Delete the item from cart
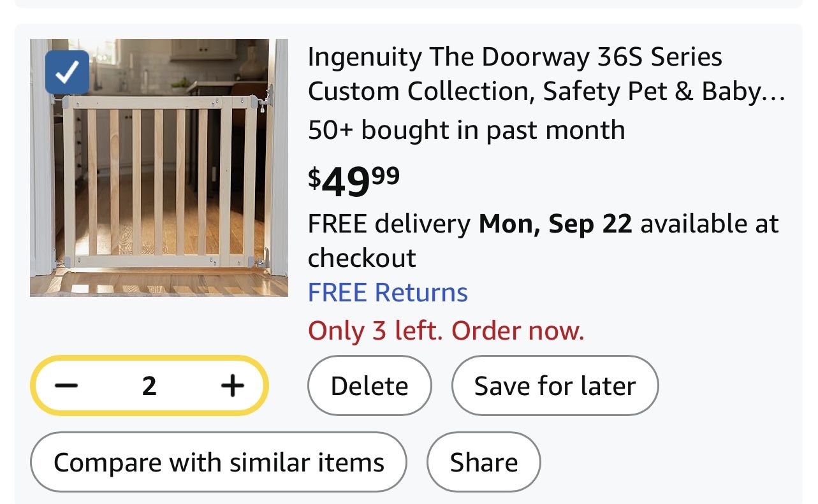The width and height of the screenshot is (818, 504). pyautogui.click(x=369, y=385)
